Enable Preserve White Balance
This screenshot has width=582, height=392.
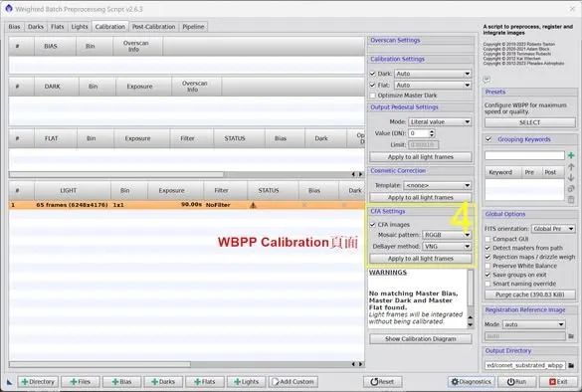487,266
